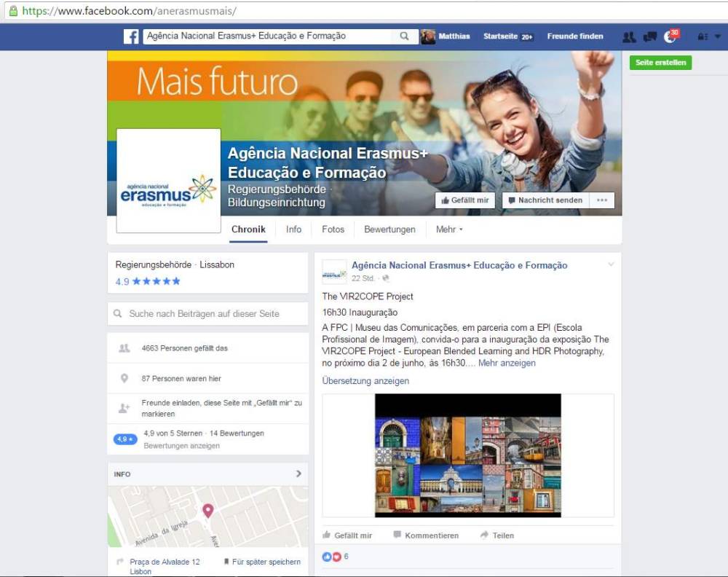This screenshot has width=728, height=577.
Task: Click the Facebook logo icon
Action: 131,36
